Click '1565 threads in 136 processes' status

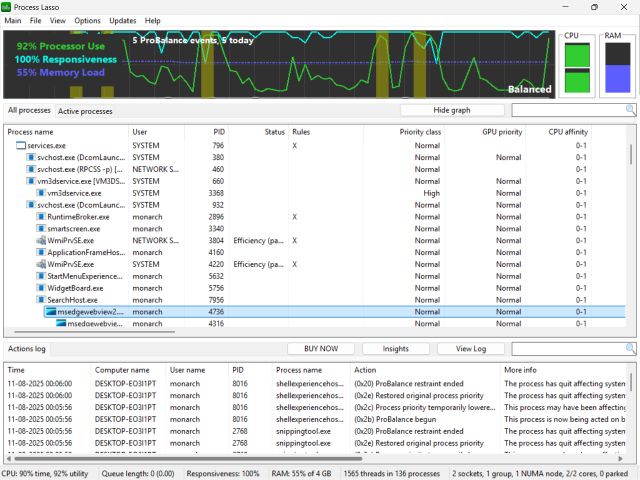click(x=391, y=473)
